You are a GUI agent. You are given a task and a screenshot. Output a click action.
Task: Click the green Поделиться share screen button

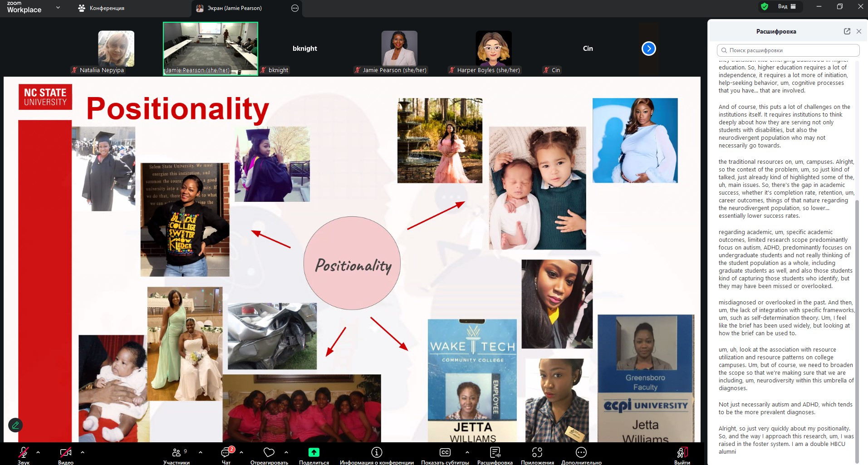click(314, 452)
